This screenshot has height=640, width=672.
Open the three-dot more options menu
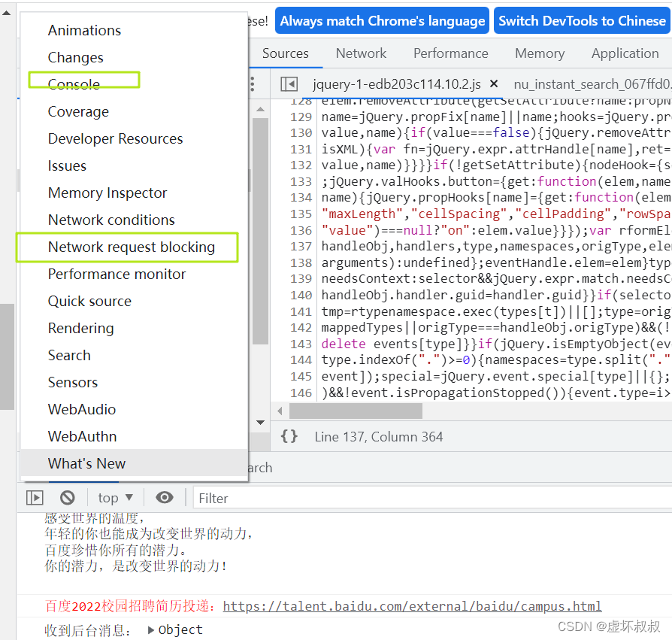click(253, 84)
